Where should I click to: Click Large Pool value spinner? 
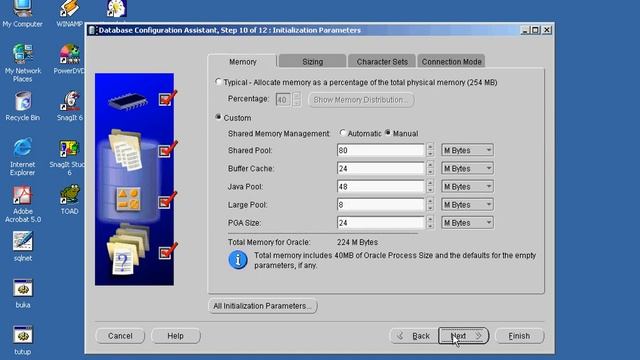tap(430, 204)
